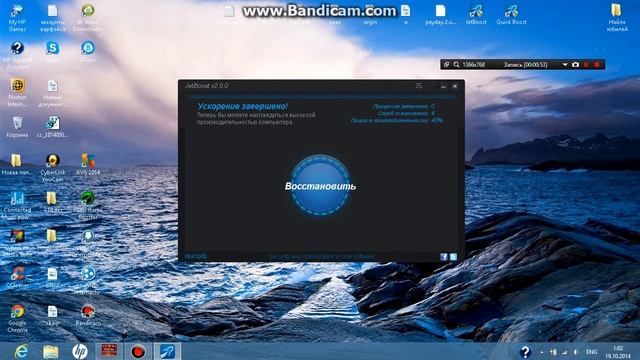Close the JetBoost v2.0.0 window
Screen dimensions: 640x360
pos(455,86)
